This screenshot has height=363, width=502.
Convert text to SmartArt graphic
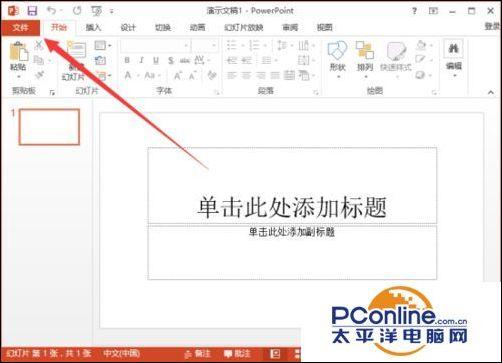tap(306, 76)
